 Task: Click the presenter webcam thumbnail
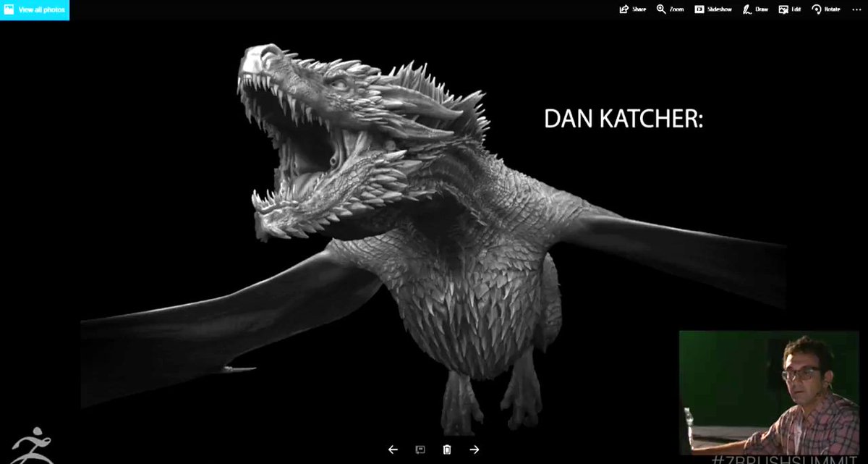769,393
